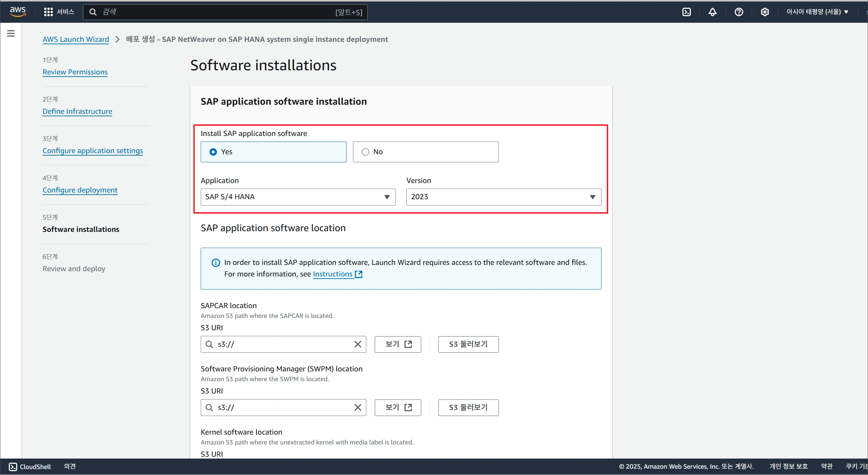The height and width of the screenshot is (475, 868).
Task: Click S3 둘러보기 for SWPM location
Action: 468,408
